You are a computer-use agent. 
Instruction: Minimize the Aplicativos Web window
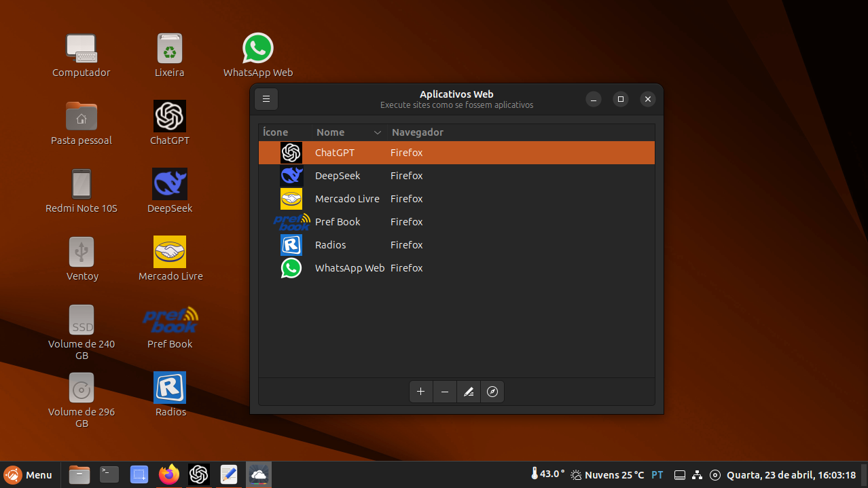(594, 99)
